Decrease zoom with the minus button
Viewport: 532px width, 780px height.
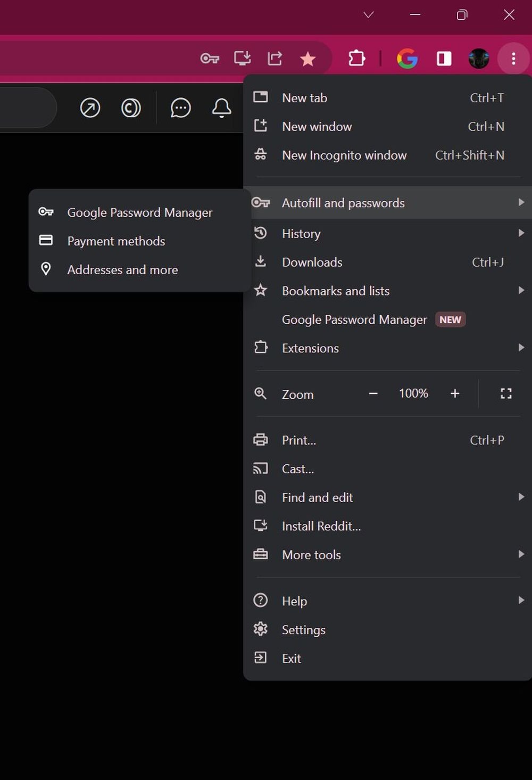pyautogui.click(x=373, y=393)
